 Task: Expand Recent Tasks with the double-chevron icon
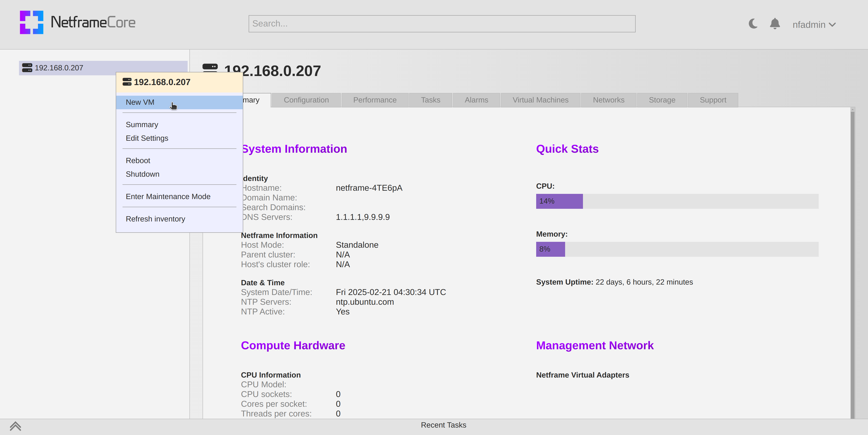[x=16, y=427]
